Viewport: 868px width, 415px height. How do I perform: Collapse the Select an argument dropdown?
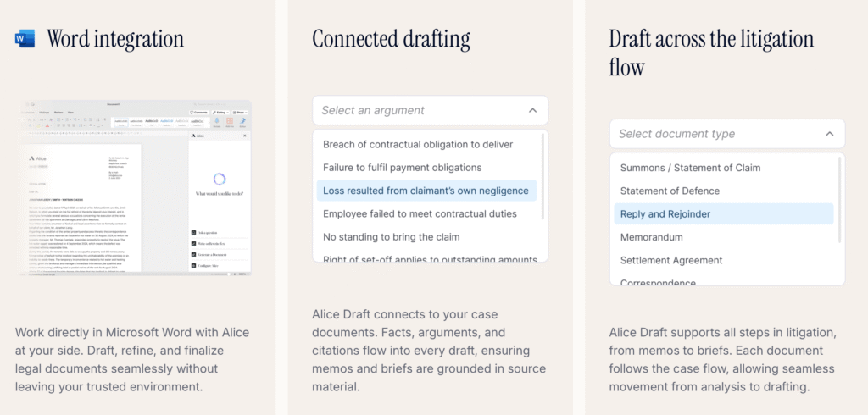532,110
